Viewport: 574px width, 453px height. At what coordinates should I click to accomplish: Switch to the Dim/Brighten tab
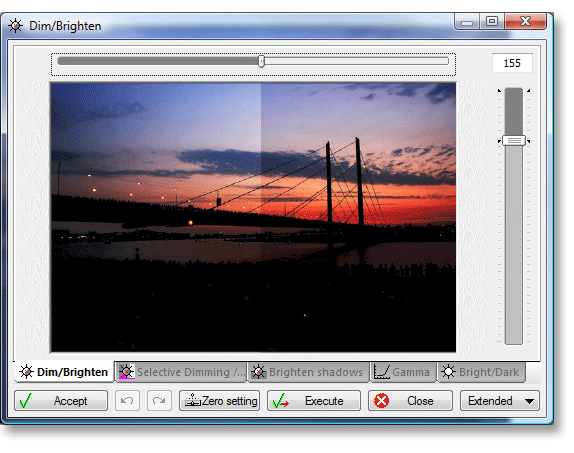tap(64, 372)
